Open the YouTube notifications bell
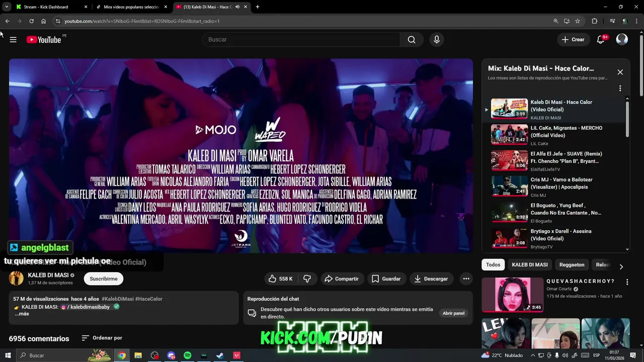Image resolution: width=644 pixels, height=362 pixels. click(x=600, y=40)
